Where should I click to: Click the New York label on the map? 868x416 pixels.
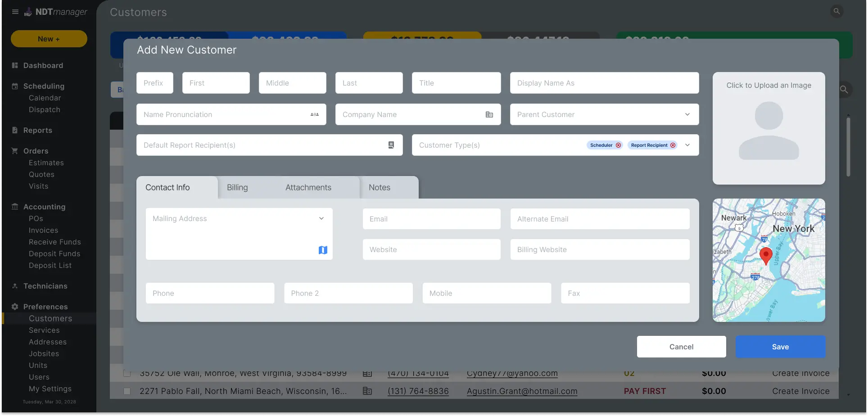tap(793, 229)
